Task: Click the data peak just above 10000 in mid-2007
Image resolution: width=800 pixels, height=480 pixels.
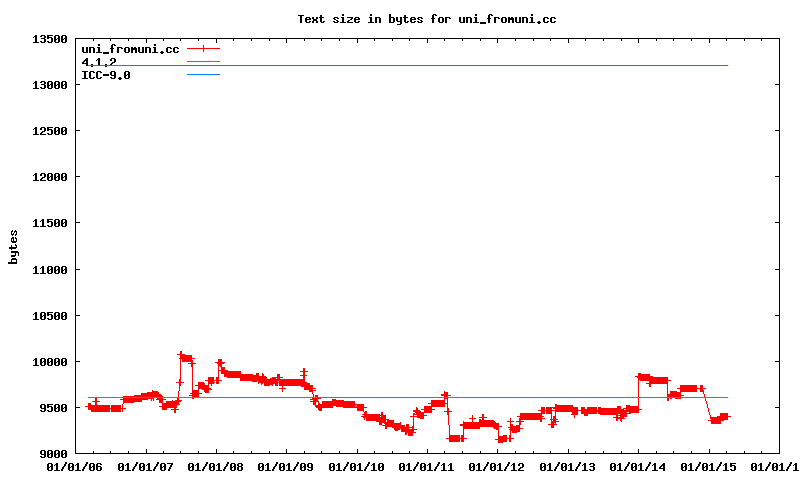Action: 181,355
